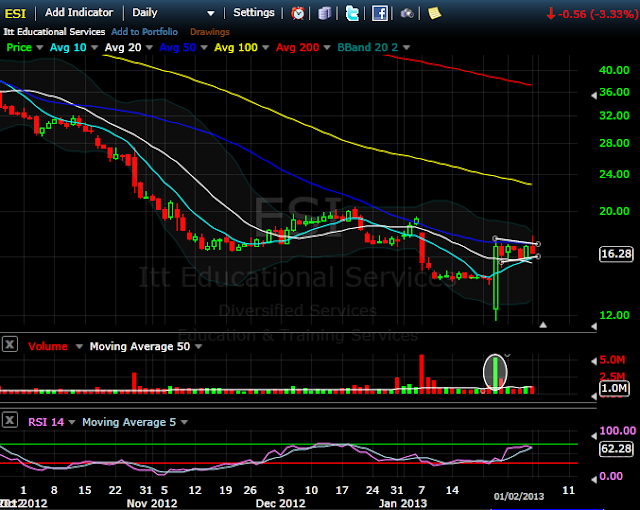
Task: Expand the Moving Average 50 dropdown arrow
Action: (199, 347)
